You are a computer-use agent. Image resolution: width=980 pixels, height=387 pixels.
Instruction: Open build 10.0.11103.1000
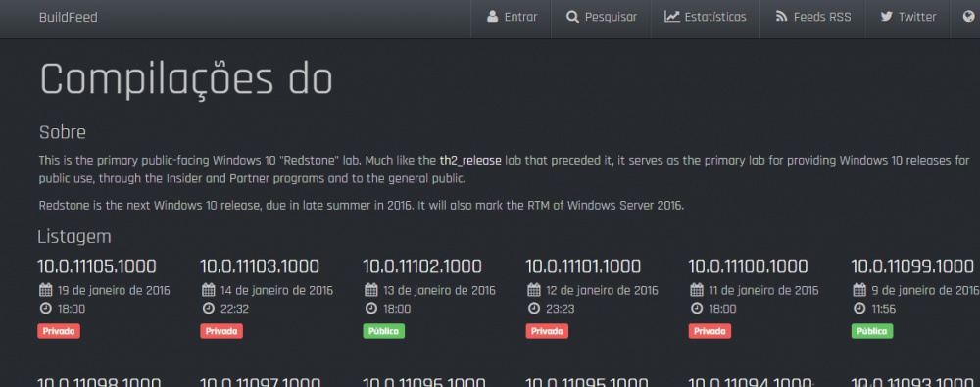[x=260, y=266]
